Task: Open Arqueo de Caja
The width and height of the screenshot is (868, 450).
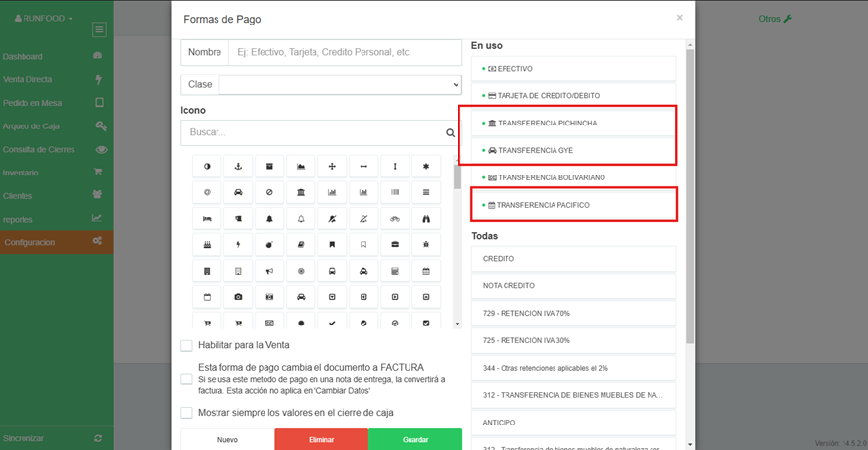Action: pos(57,126)
